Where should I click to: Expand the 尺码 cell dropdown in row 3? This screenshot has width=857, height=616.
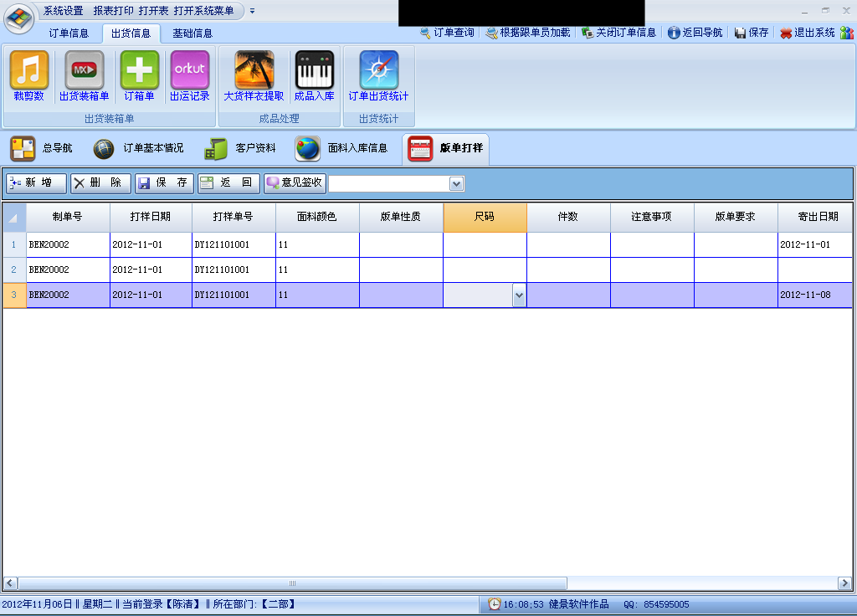click(518, 295)
